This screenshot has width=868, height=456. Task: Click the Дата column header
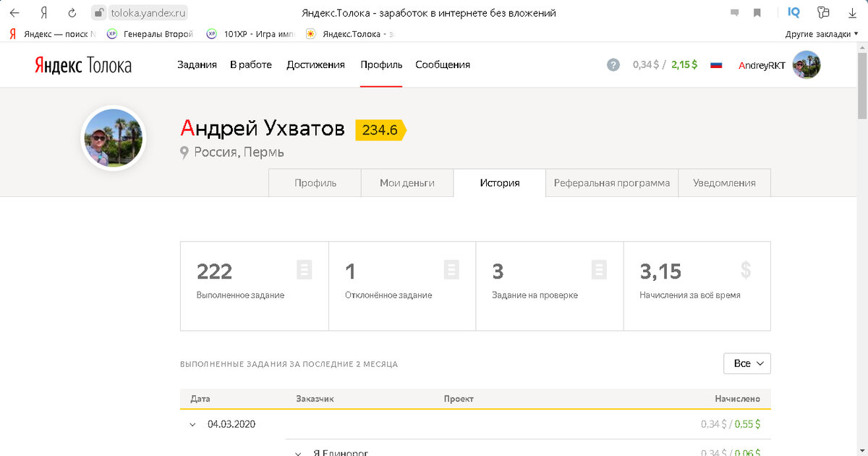pos(200,399)
